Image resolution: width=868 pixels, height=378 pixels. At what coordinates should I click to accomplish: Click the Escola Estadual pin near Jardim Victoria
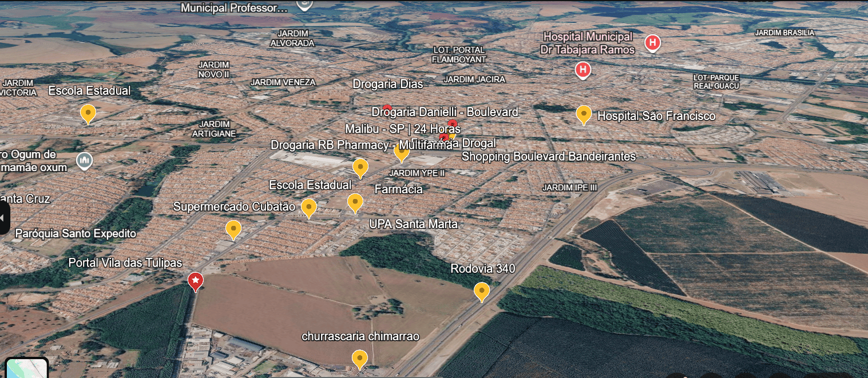coord(88,114)
